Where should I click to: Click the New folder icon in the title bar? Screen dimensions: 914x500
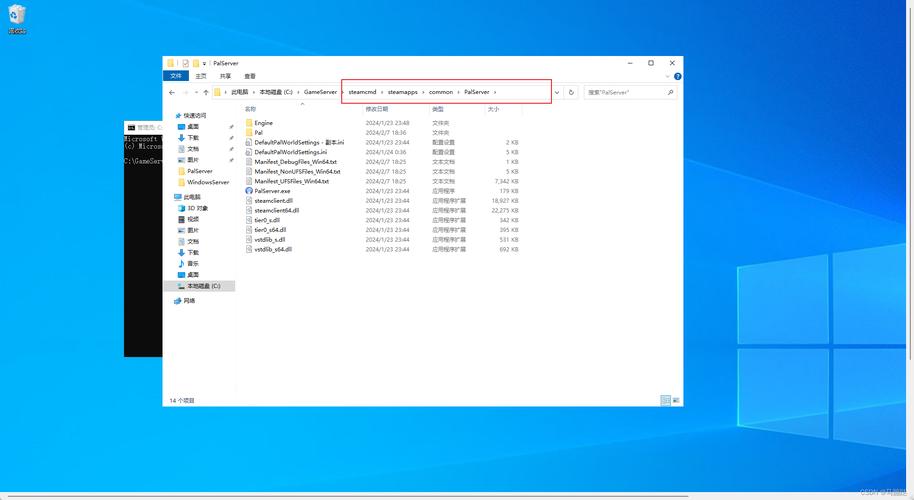[x=196, y=63]
